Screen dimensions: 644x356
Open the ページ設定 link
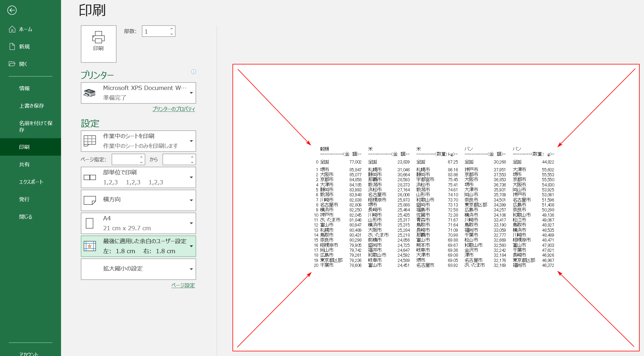[183, 285]
